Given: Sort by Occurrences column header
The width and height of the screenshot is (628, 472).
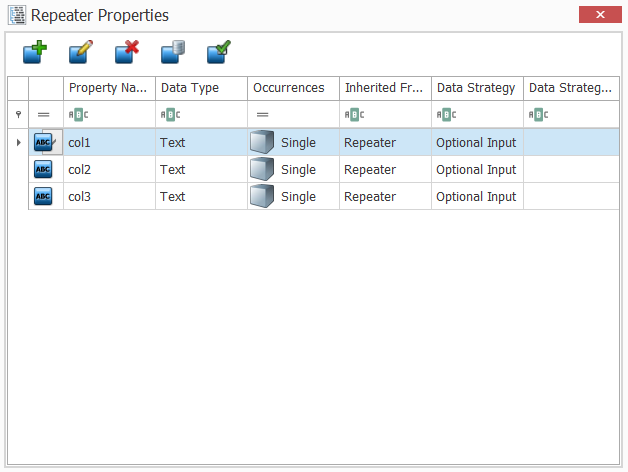Looking at the screenshot, I should click(x=294, y=88).
